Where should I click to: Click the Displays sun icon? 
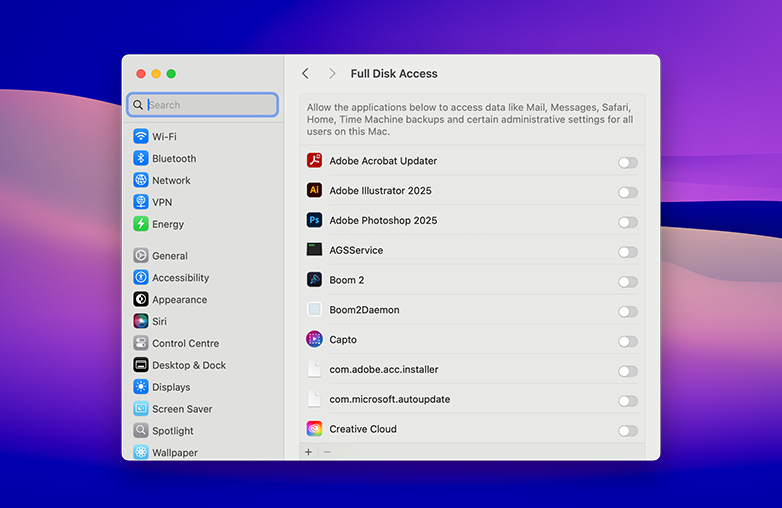click(x=141, y=387)
